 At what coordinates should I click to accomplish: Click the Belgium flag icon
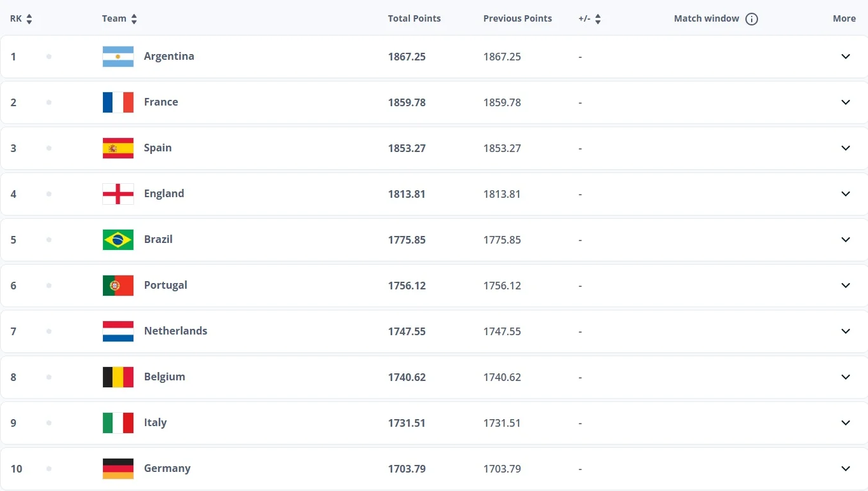[x=118, y=377]
